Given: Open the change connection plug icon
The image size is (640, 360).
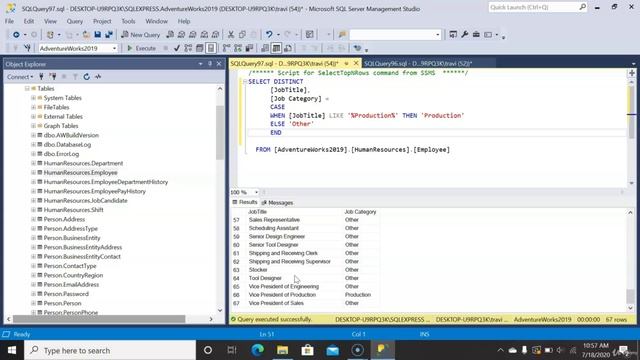Looking at the screenshot, I should 27,48.
